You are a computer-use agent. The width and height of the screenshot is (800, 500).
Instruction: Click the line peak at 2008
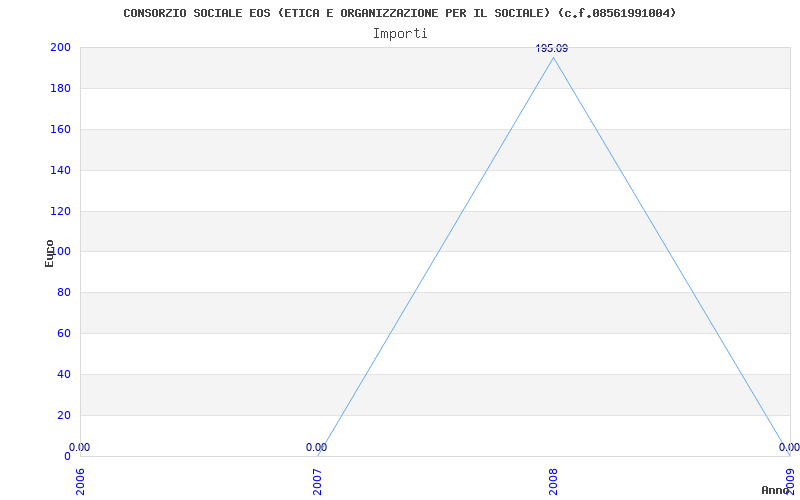(x=554, y=57)
